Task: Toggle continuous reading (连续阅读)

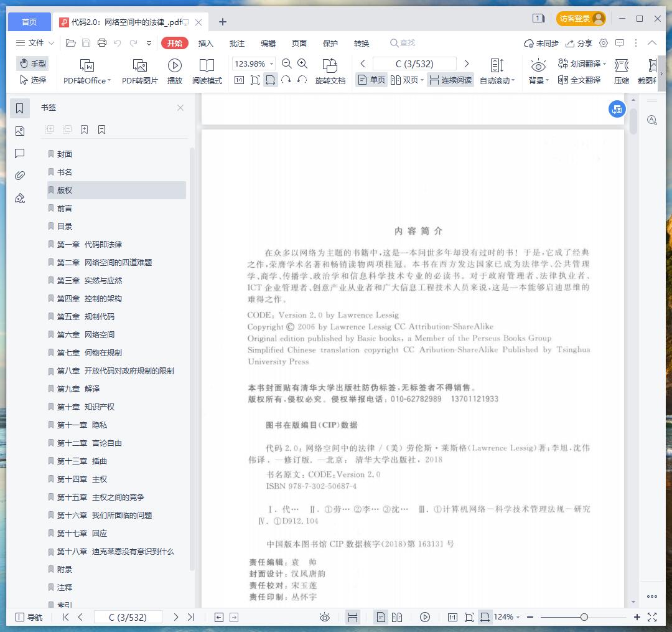Action: pos(450,80)
